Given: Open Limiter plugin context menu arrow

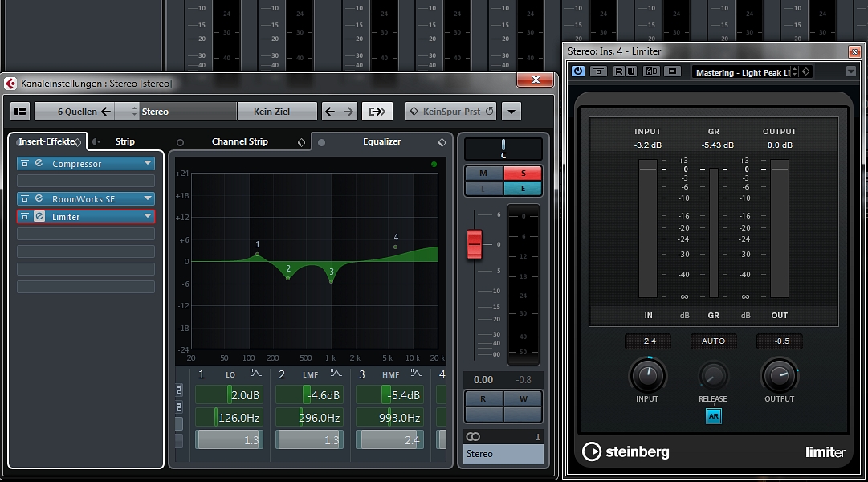Looking at the screenshot, I should [850, 71].
